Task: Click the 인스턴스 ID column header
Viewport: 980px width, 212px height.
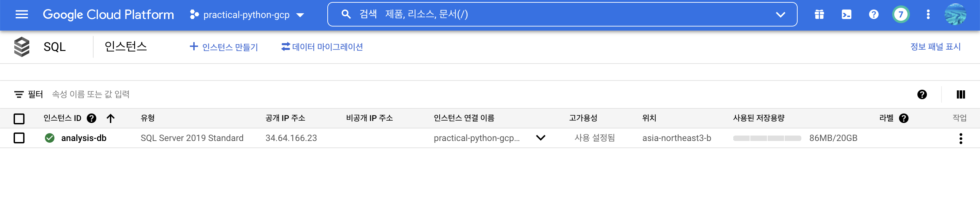Action: click(x=62, y=118)
